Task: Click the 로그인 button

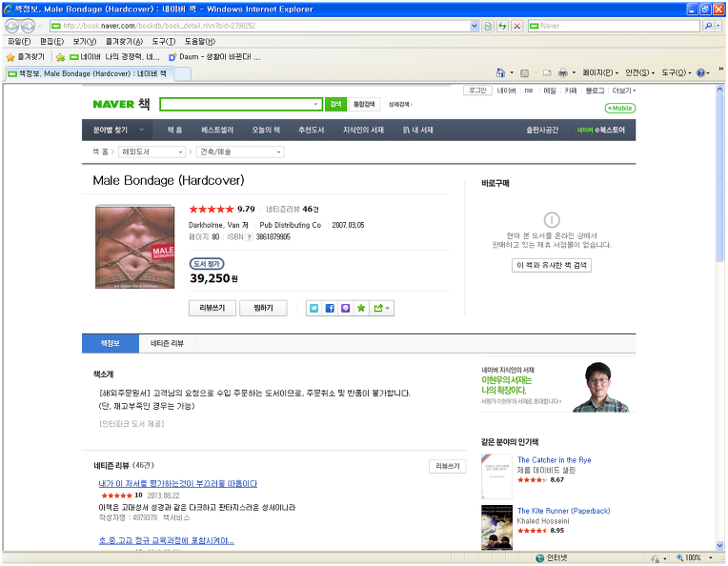Action: pyautogui.click(x=477, y=91)
